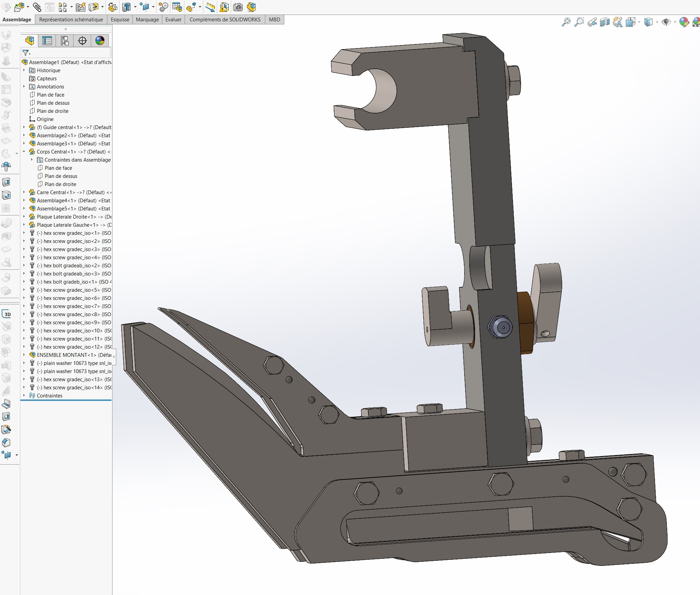The height and width of the screenshot is (595, 700).
Task: Open the Display Style dropdown arrow
Action: (657, 22)
